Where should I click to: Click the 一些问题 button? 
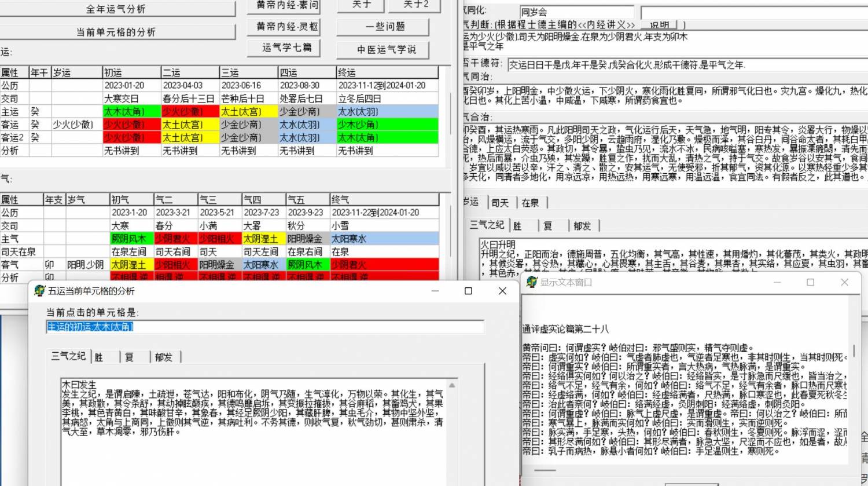coord(384,27)
